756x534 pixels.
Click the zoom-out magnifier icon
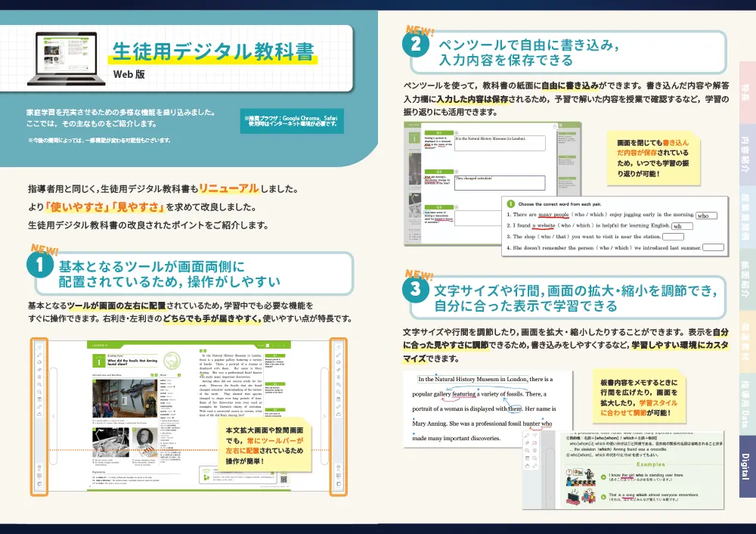(x=39, y=393)
